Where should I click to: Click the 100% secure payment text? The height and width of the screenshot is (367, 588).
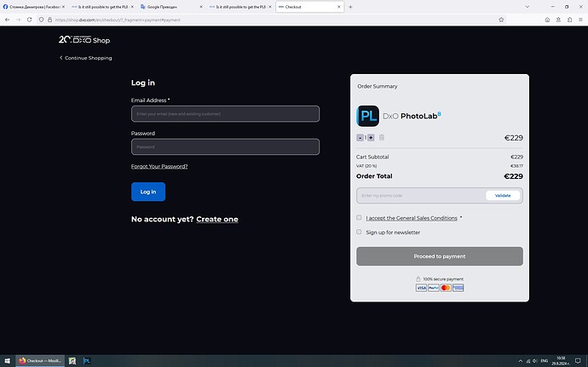(x=443, y=279)
